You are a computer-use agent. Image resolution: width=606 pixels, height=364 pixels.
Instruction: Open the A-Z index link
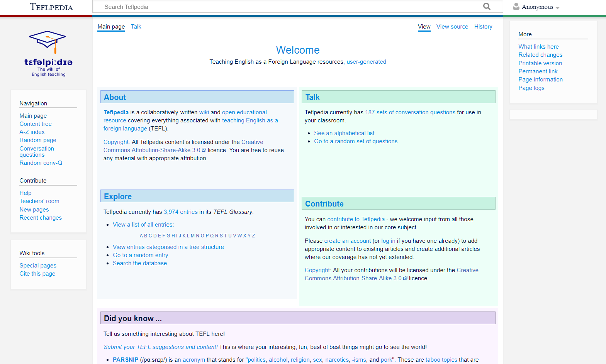click(x=32, y=132)
